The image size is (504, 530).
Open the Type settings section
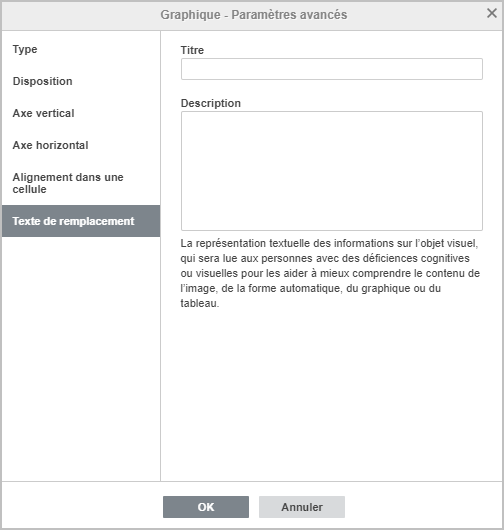81,49
